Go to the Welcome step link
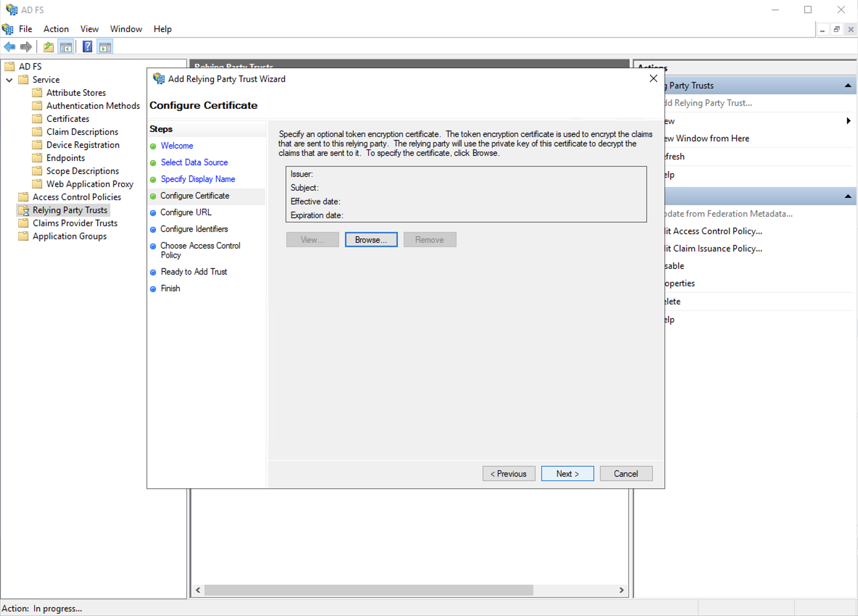 pyautogui.click(x=177, y=146)
